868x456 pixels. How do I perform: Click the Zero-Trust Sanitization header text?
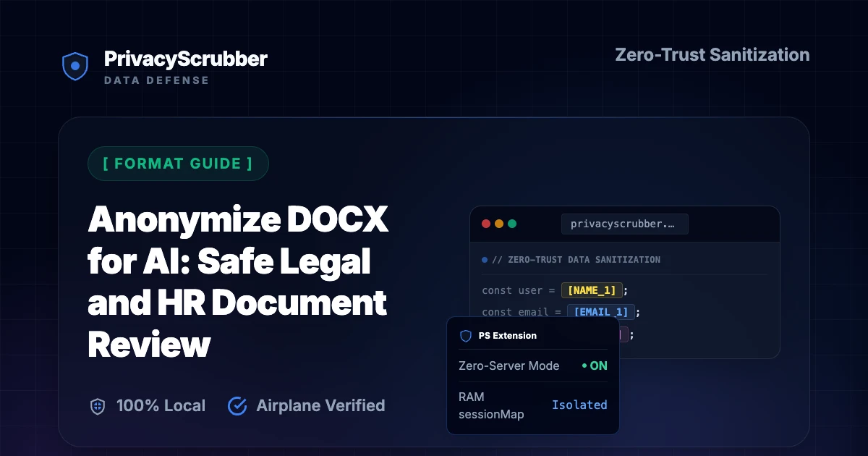[712, 55]
